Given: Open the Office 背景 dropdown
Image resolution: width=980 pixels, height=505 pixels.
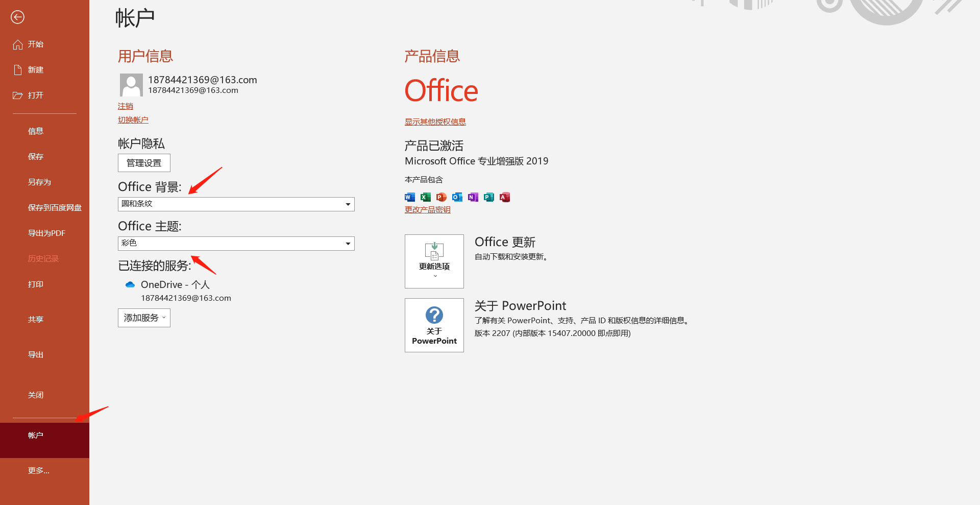Looking at the screenshot, I should coord(236,204).
